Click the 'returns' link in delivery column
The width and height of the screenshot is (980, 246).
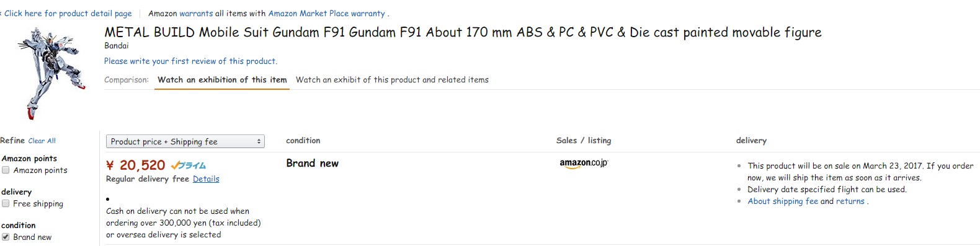pyautogui.click(x=850, y=201)
